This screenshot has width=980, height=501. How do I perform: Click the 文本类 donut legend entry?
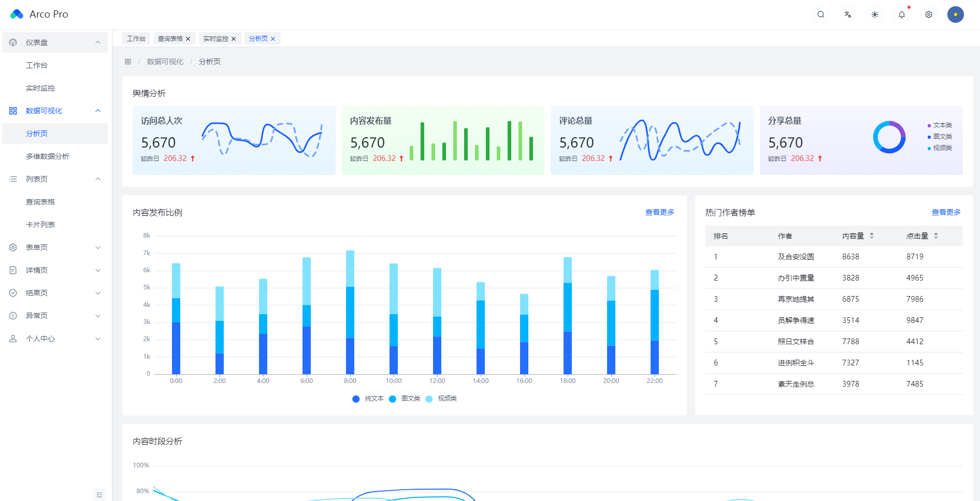click(940, 125)
